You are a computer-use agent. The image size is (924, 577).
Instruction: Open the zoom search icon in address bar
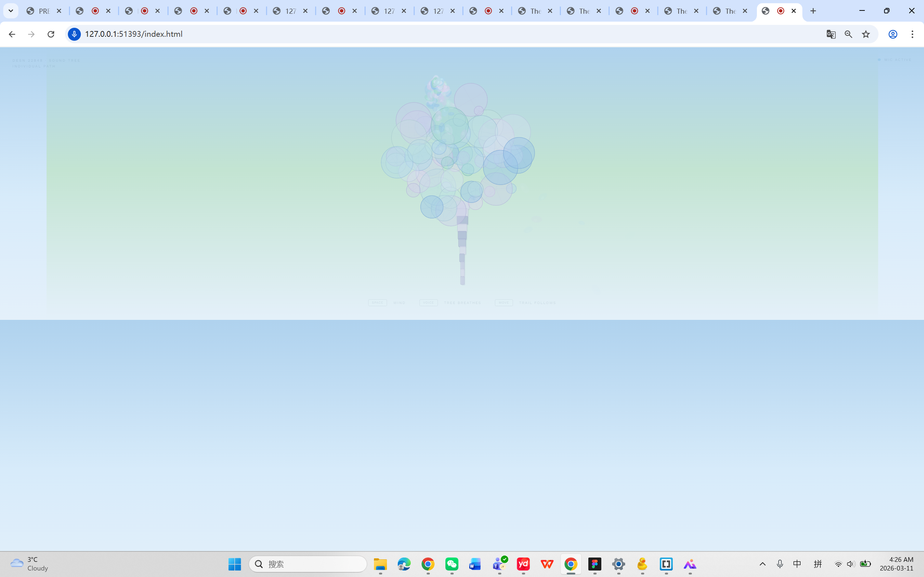coord(849,34)
